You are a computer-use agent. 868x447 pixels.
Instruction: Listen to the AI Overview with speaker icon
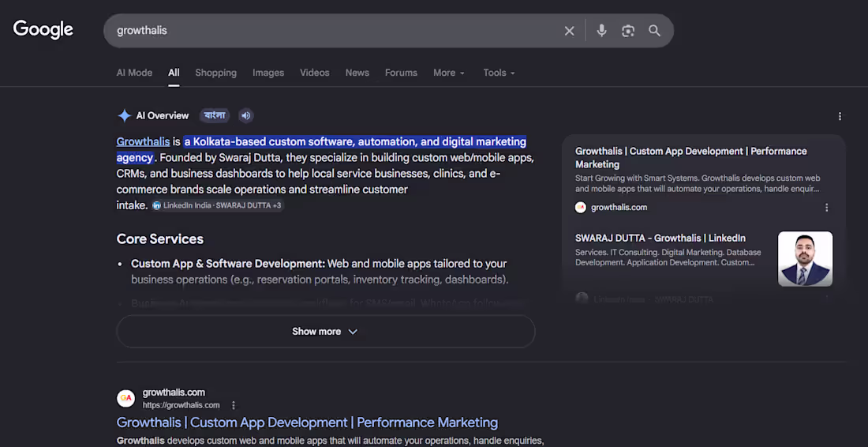click(246, 115)
